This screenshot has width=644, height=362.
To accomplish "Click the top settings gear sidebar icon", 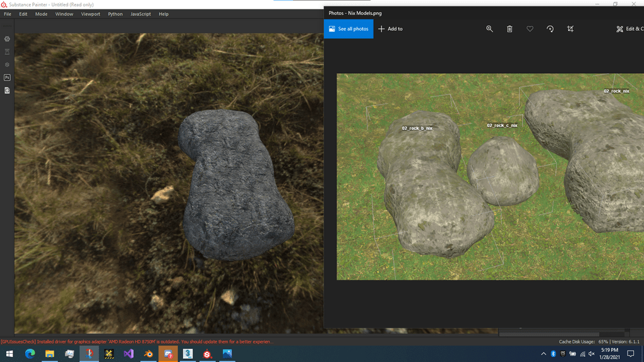I will 7,39.
